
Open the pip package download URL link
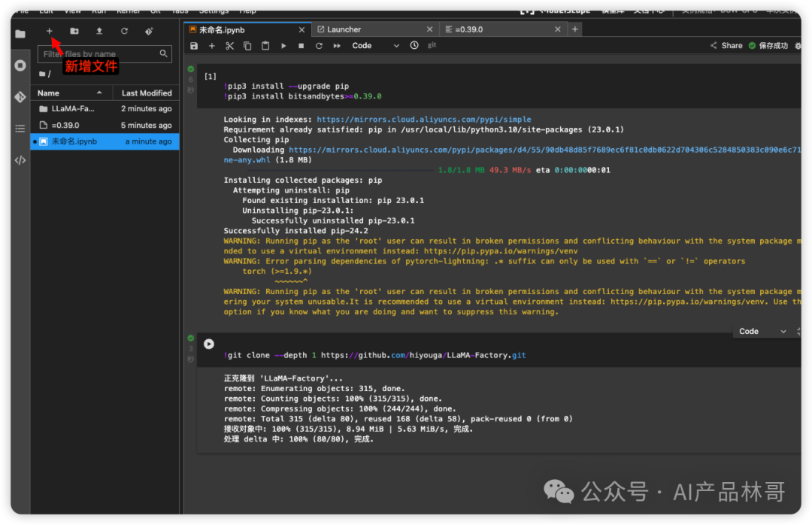[x=544, y=150]
